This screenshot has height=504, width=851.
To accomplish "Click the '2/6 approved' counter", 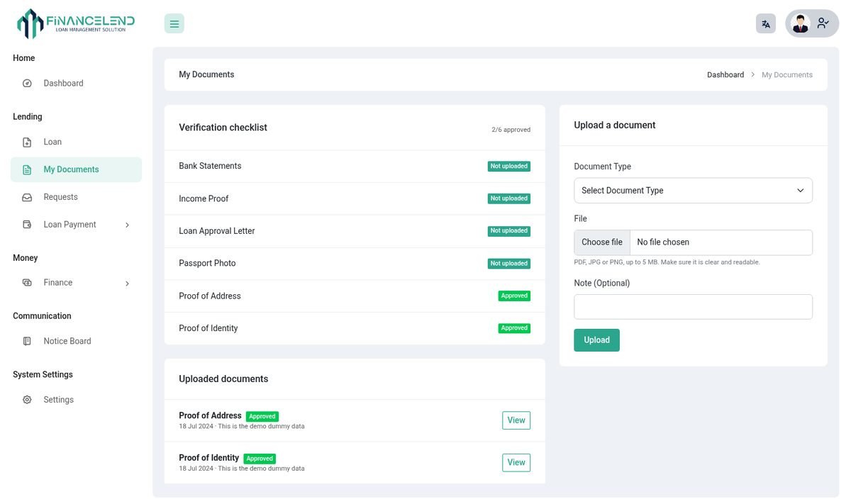I will [x=511, y=130].
